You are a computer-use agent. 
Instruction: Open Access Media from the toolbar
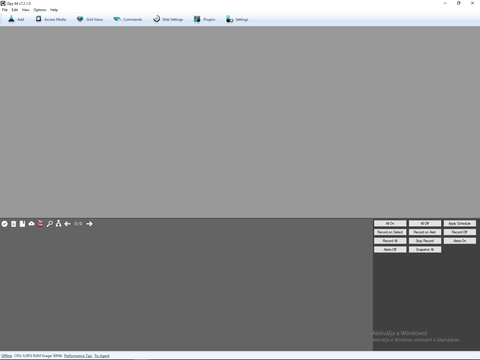pos(51,19)
